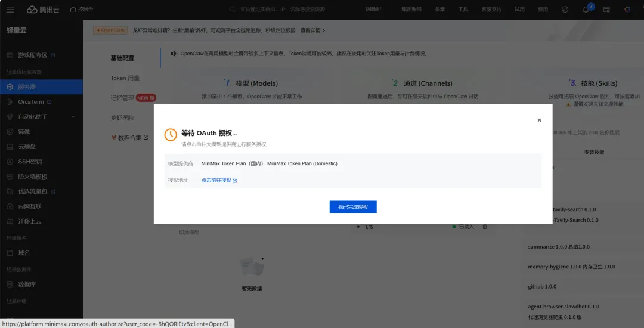This screenshot has width=644, height=328.
Task: Open the hamburger menu at top left
Action: pos(10,10)
